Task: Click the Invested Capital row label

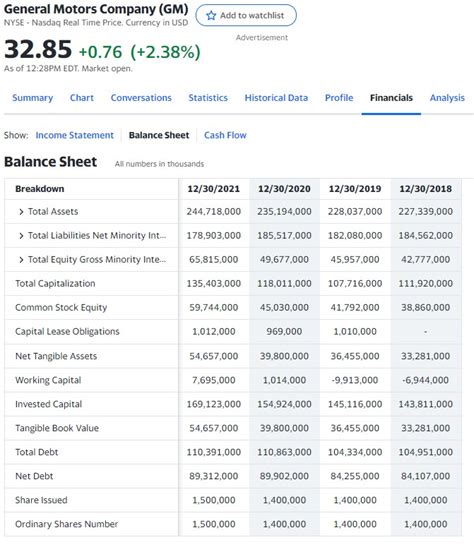Action: tap(48, 404)
